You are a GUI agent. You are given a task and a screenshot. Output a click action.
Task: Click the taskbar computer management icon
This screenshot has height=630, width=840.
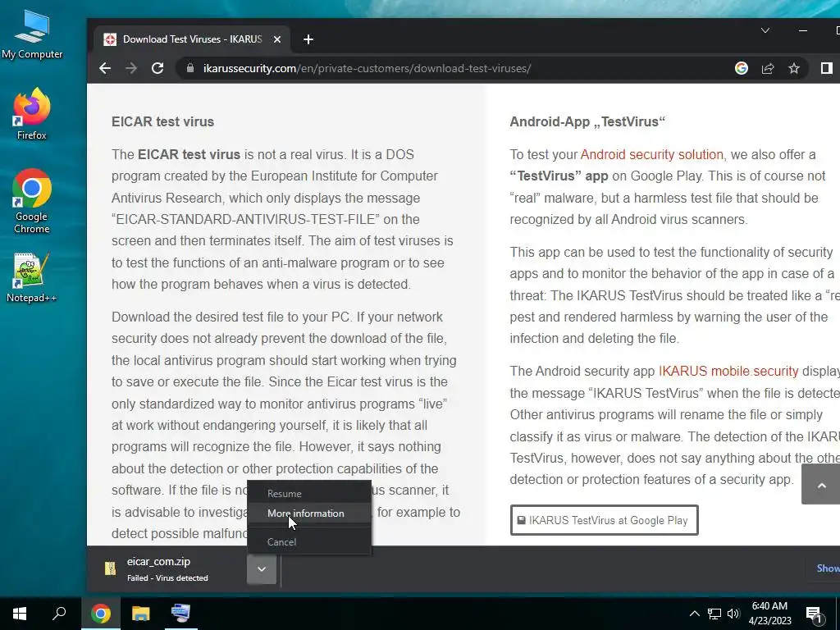coord(180,614)
